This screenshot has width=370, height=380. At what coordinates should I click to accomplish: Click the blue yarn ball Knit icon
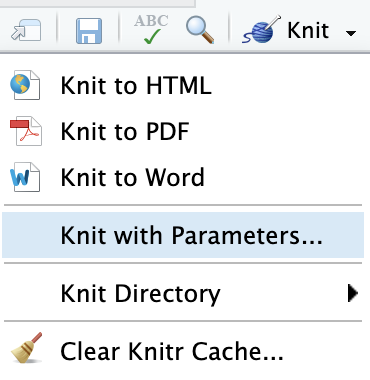coord(262,30)
